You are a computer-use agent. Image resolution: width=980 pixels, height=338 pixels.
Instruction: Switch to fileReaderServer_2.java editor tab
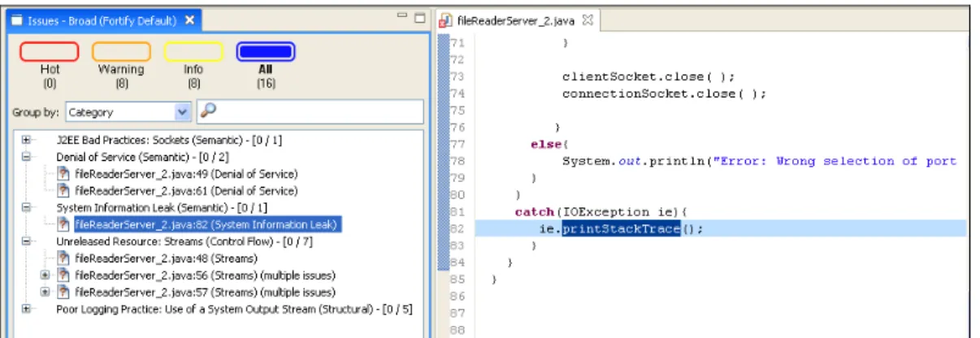(x=518, y=21)
